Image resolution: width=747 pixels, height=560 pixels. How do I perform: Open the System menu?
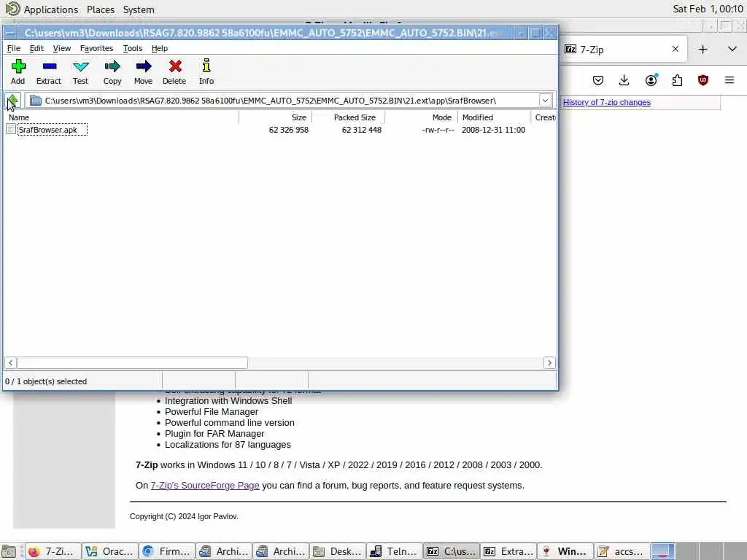pyautogui.click(x=139, y=9)
